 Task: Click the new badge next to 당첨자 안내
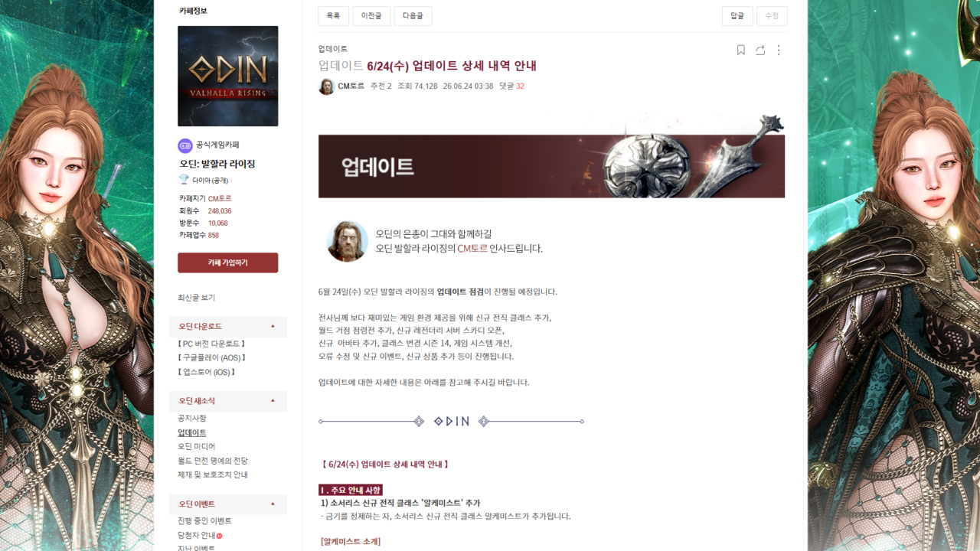(219, 536)
